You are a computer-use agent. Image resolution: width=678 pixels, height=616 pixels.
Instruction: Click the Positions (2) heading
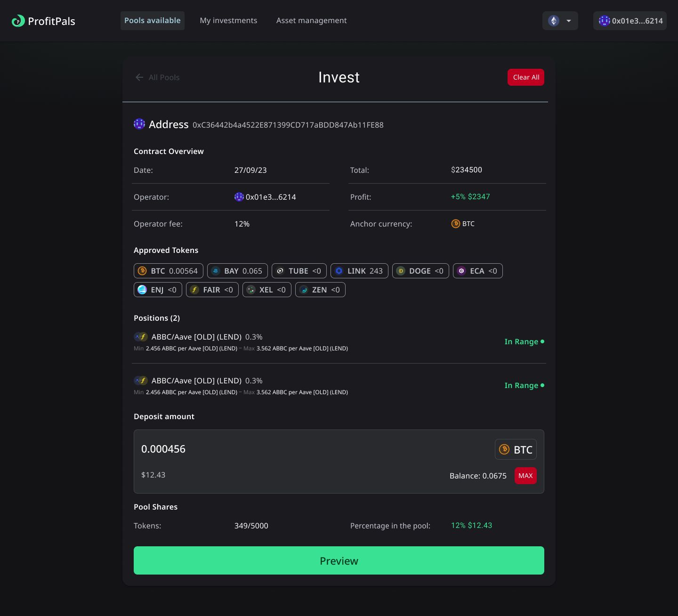pyautogui.click(x=157, y=318)
